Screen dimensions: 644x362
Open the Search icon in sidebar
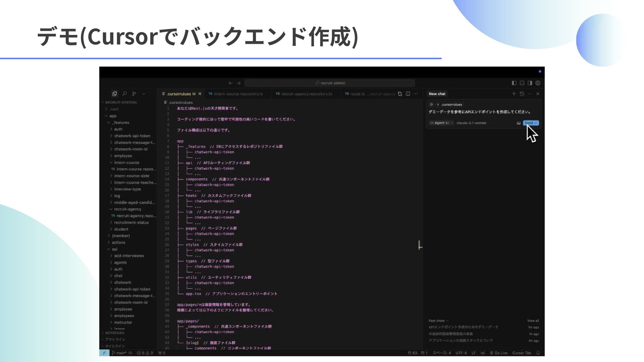click(x=124, y=94)
